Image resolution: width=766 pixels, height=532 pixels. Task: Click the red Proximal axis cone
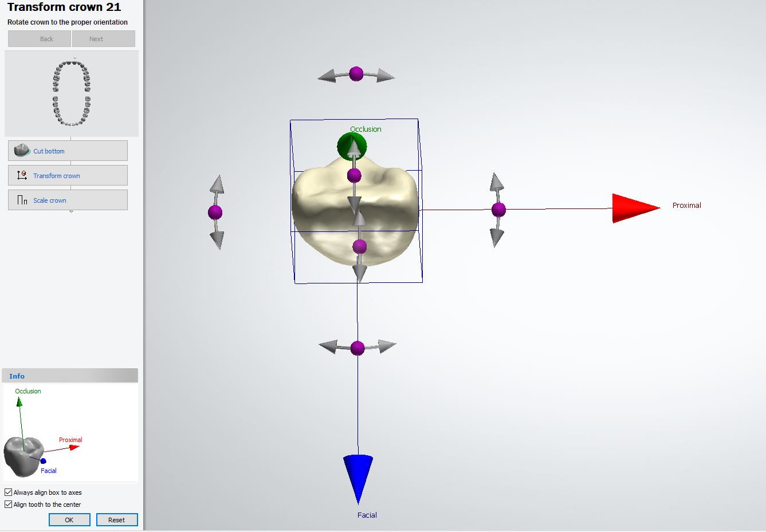[x=636, y=208]
